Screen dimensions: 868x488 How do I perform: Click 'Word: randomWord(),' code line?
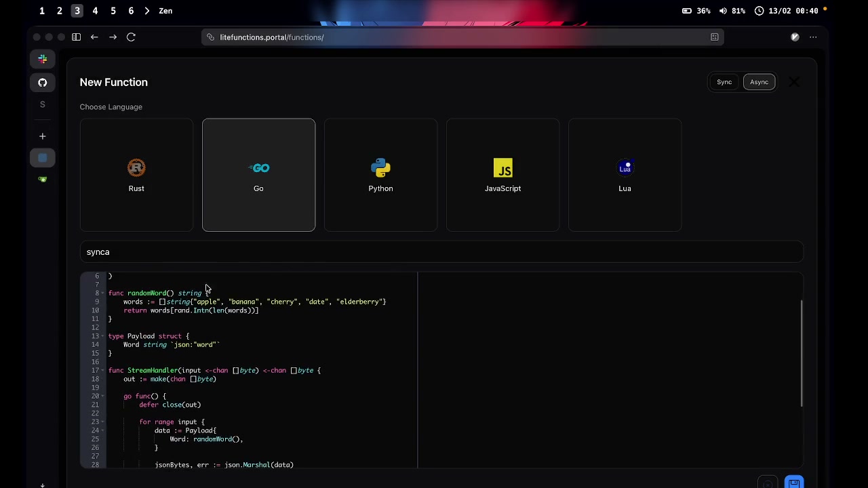pos(206,439)
